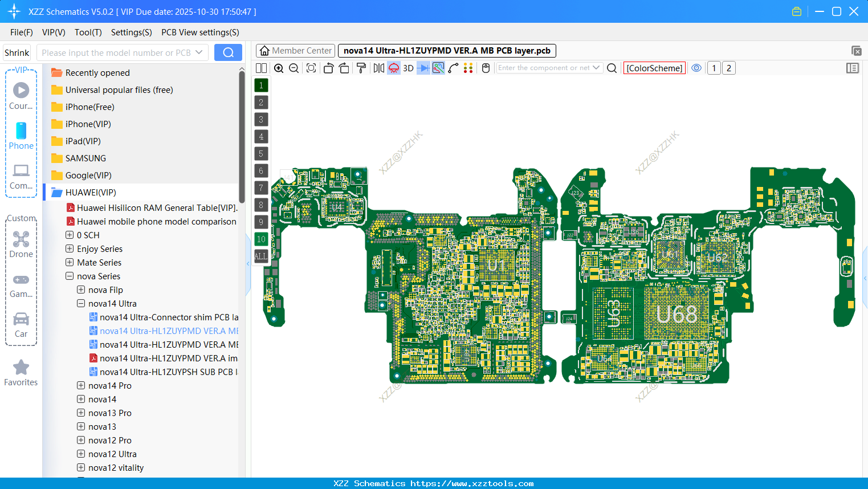Open the ColorScheme selector
This screenshot has height=489, width=868.
click(654, 68)
